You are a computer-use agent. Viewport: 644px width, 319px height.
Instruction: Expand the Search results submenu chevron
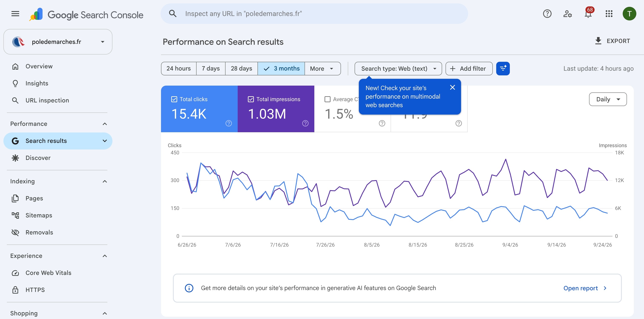(105, 141)
